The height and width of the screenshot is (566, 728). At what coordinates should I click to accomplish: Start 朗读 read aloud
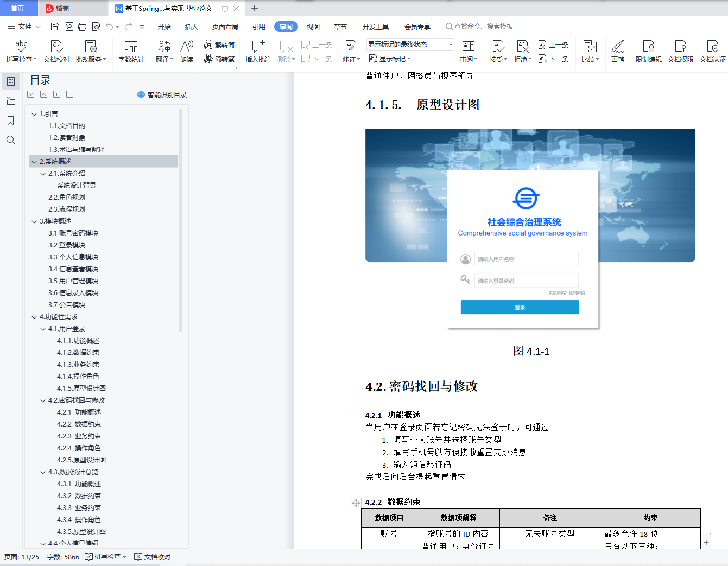187,52
